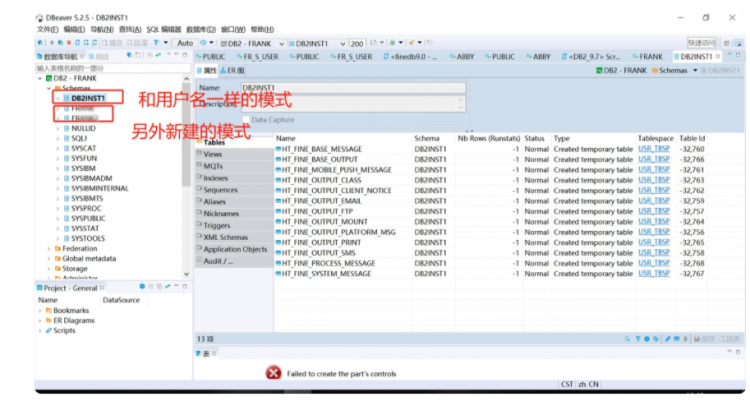Open the Schemas breadcrumb dropdown arrow
The width and height of the screenshot is (750, 406).
695,71
